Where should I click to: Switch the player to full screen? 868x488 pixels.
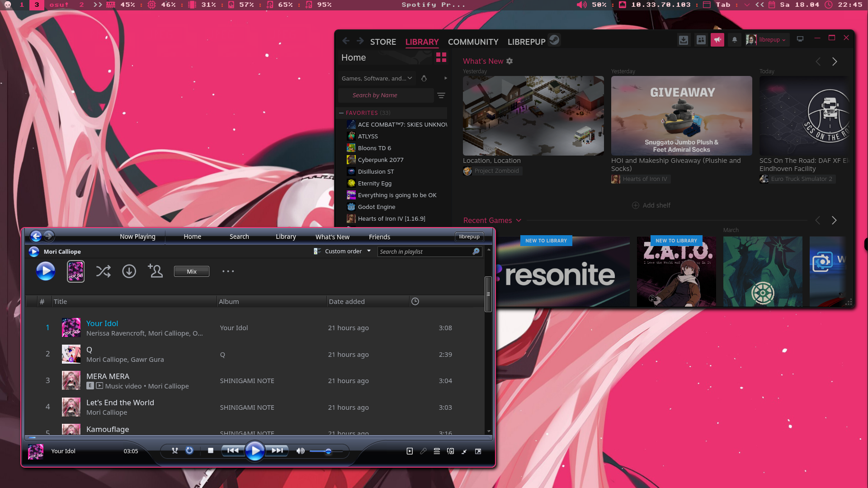478,451
